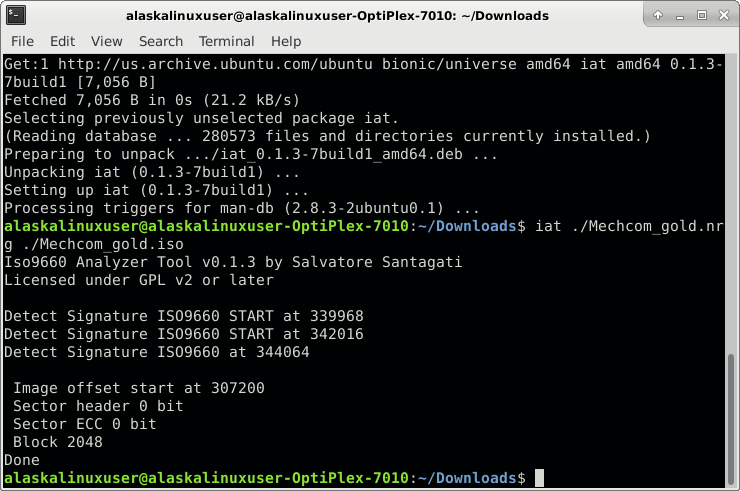Click the "Done" output line
This screenshot has height=491, width=740.
tap(22, 460)
